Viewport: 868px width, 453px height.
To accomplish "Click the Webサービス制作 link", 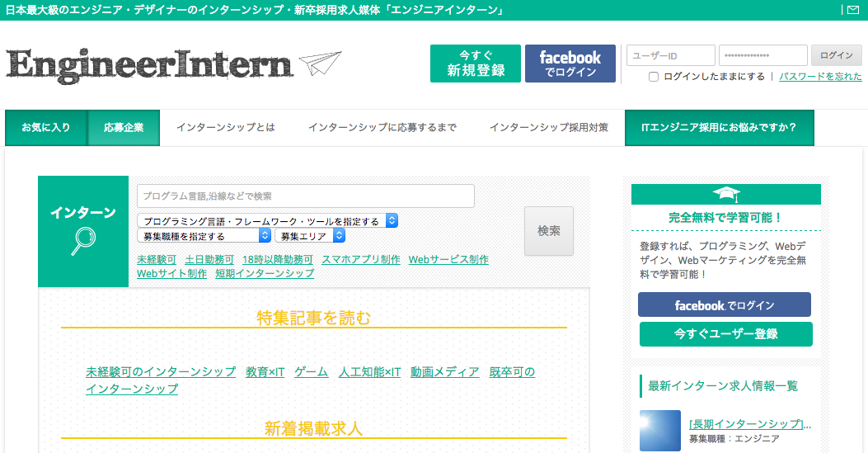I will click(x=448, y=259).
